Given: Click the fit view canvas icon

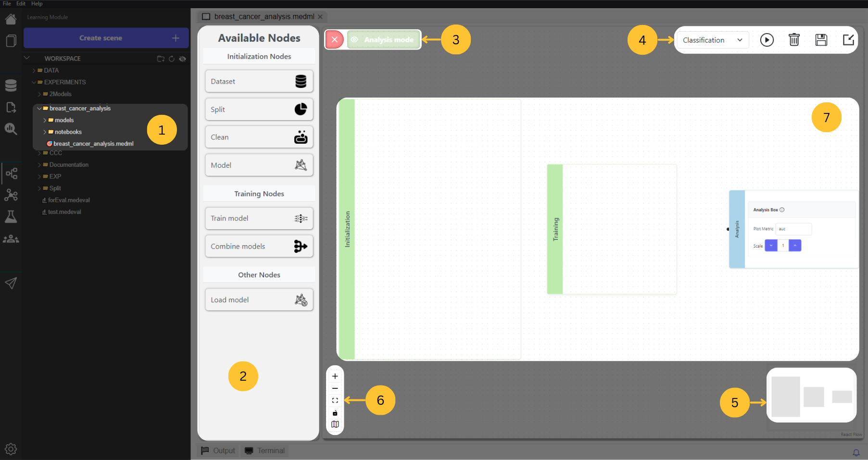Looking at the screenshot, I should (x=335, y=400).
